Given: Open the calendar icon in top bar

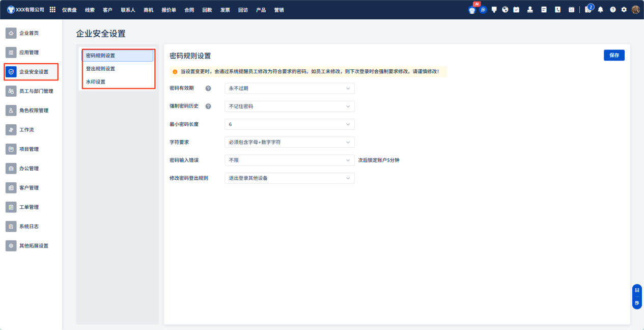Looking at the screenshot, I should pyautogui.click(x=571, y=10).
